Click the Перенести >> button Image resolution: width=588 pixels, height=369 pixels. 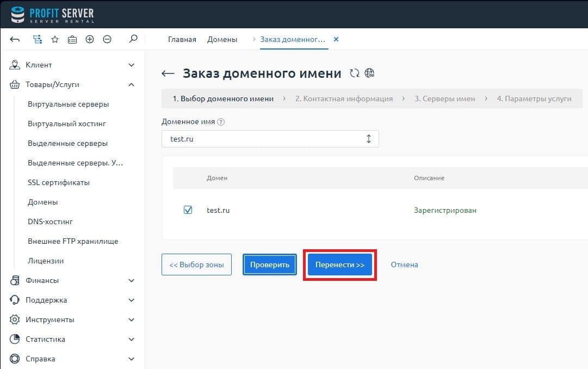(340, 265)
